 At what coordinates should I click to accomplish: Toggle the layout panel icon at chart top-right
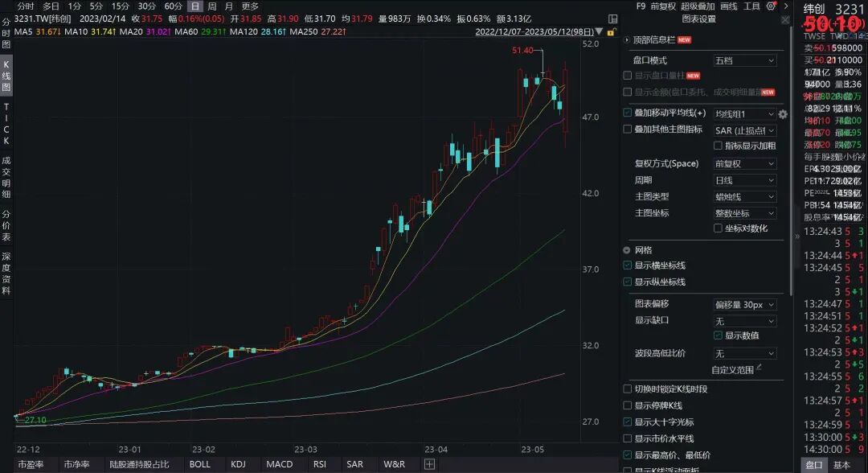point(612,19)
